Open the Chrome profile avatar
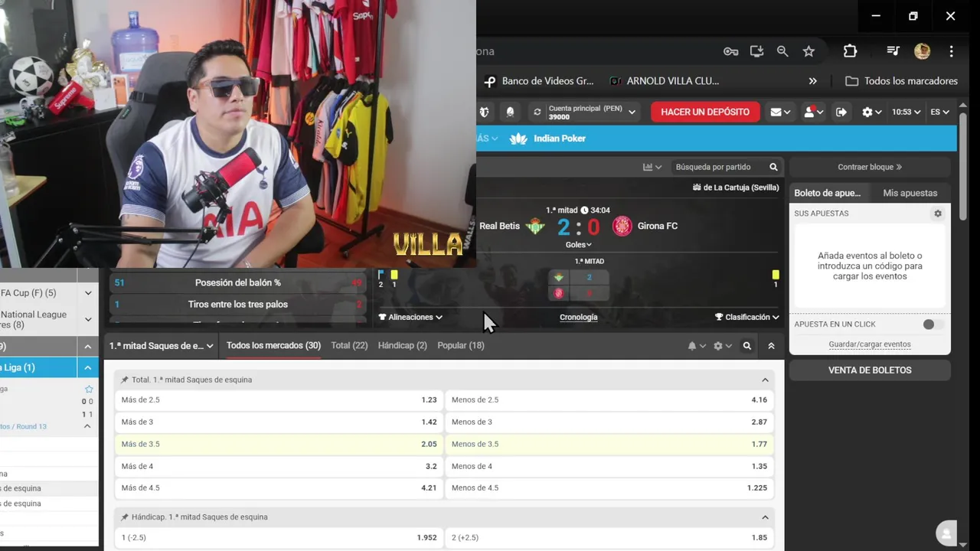Screen dimensions: 980x551 click(x=922, y=51)
